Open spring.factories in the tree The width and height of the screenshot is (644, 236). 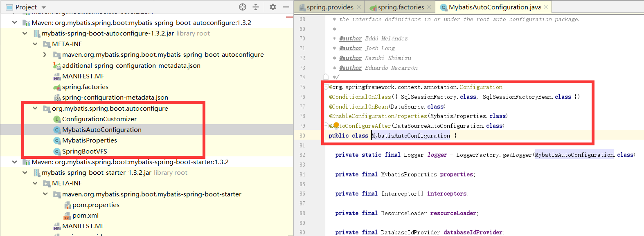[85, 87]
